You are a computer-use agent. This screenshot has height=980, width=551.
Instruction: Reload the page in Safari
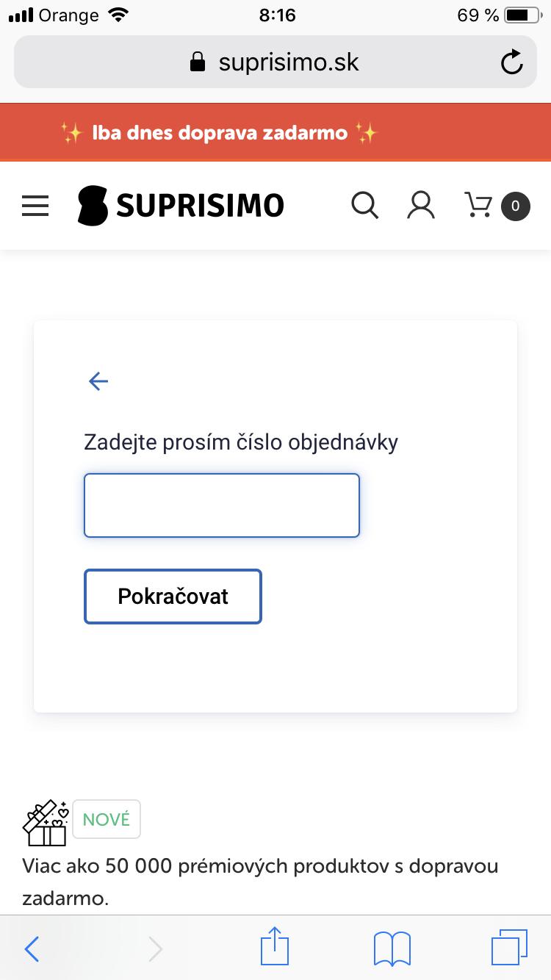(x=511, y=62)
